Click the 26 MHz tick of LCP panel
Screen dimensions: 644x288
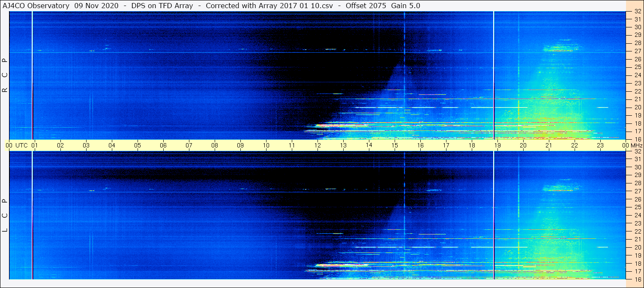coord(637,199)
